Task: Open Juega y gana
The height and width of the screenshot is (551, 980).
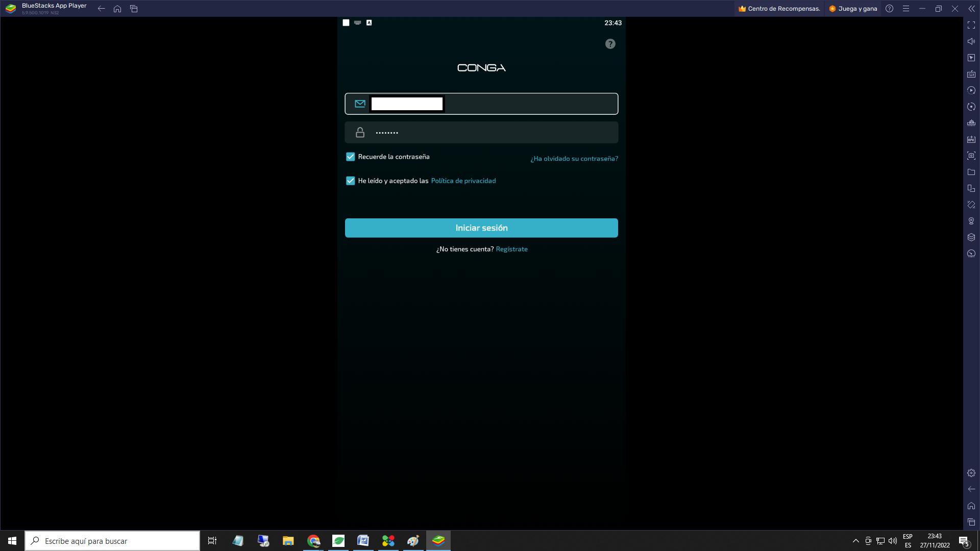Action: (x=853, y=9)
